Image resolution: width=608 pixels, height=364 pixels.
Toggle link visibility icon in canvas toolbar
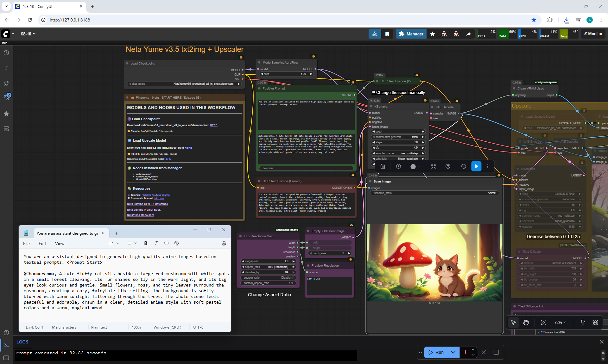pos(595,322)
